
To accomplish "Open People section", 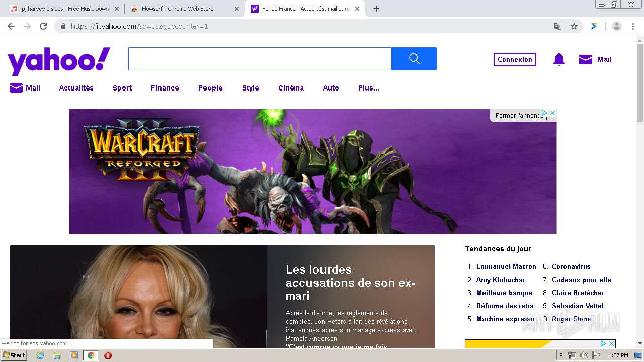I will point(210,88).
